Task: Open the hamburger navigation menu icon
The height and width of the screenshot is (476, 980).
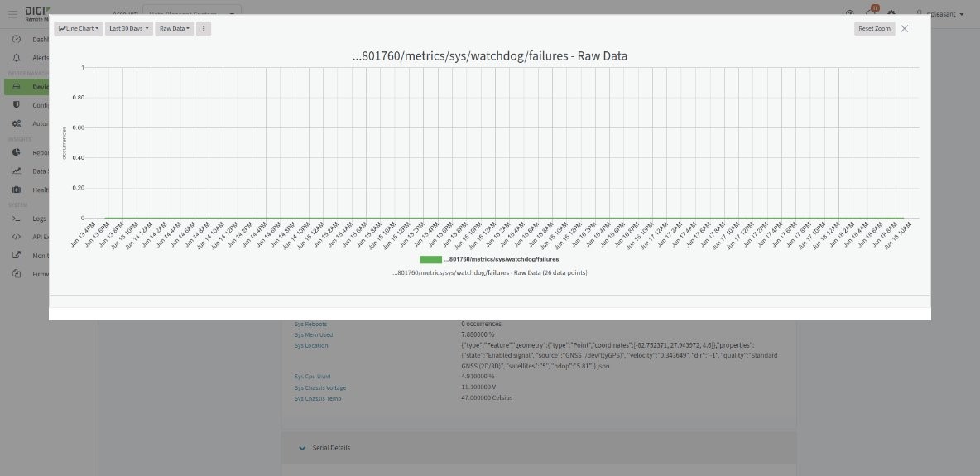Action: click(12, 14)
